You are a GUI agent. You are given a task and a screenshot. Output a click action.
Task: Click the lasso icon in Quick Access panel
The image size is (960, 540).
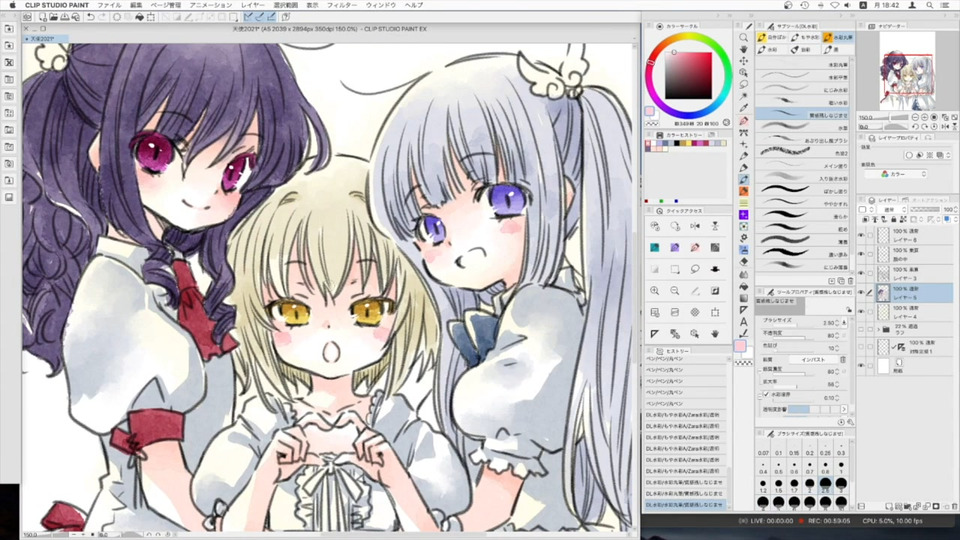click(x=695, y=269)
